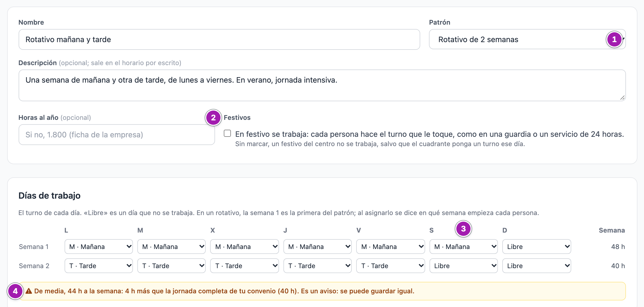The image size is (644, 307).
Task: Click the 'Semana' column header
Action: 612,230
